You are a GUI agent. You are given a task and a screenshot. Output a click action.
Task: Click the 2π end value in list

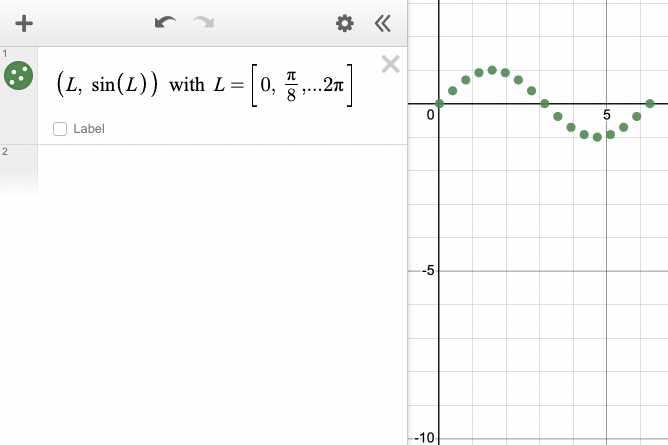[333, 86]
